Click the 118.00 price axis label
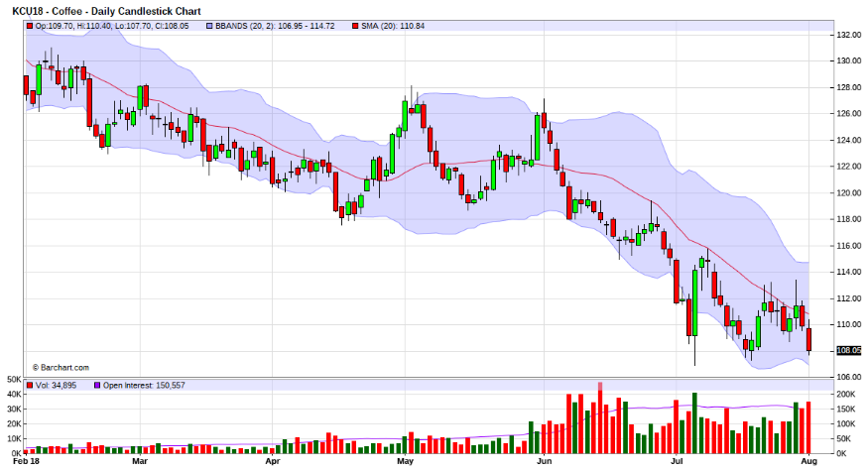The image size is (868, 471). tap(849, 219)
